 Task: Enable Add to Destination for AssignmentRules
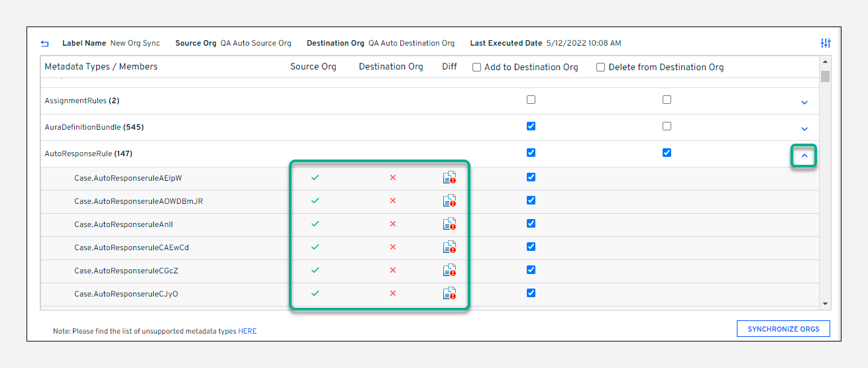(x=531, y=100)
